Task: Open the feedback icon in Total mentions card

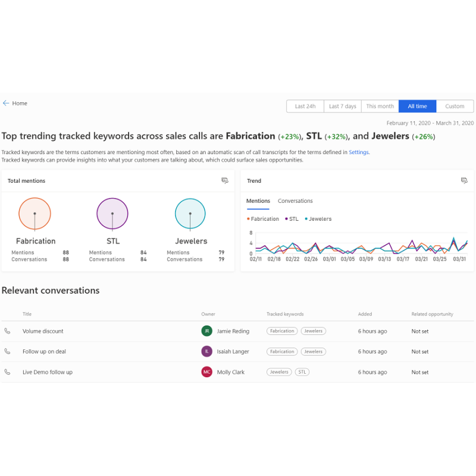Action: click(x=225, y=181)
